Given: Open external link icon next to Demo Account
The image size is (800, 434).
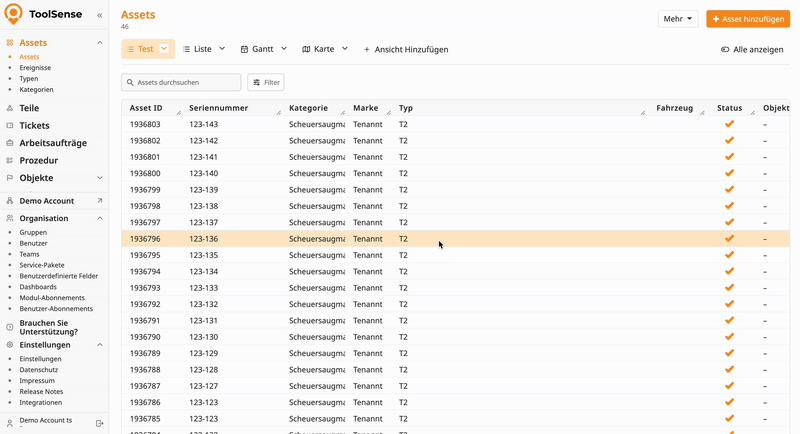Looking at the screenshot, I should pyautogui.click(x=99, y=201).
